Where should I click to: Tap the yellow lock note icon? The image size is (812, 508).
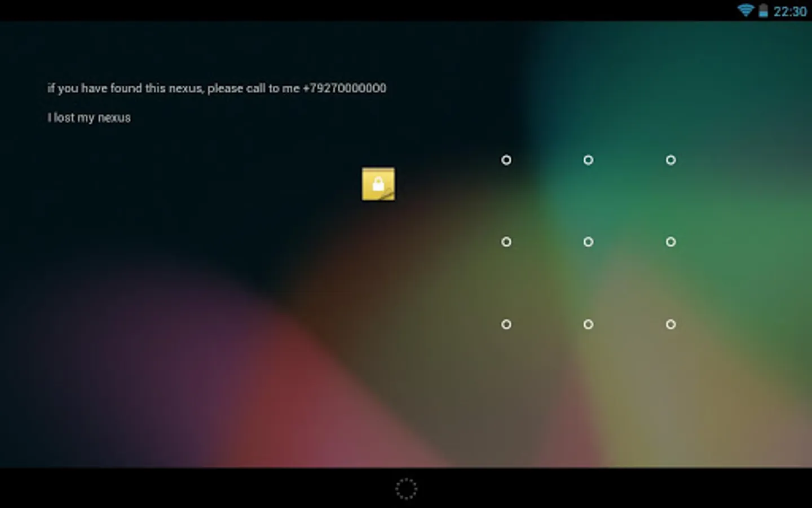(x=378, y=184)
